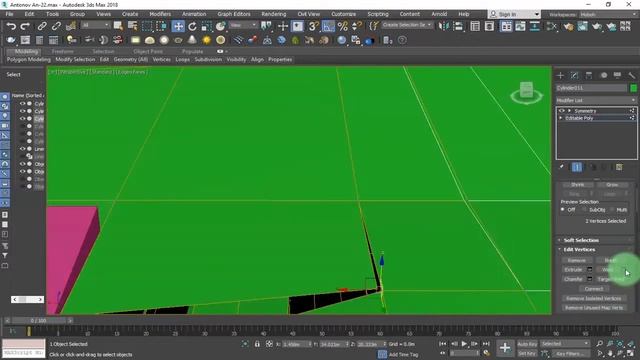Open the Utilities wrench tab
The width and height of the screenshot is (640, 360).
(631, 76)
